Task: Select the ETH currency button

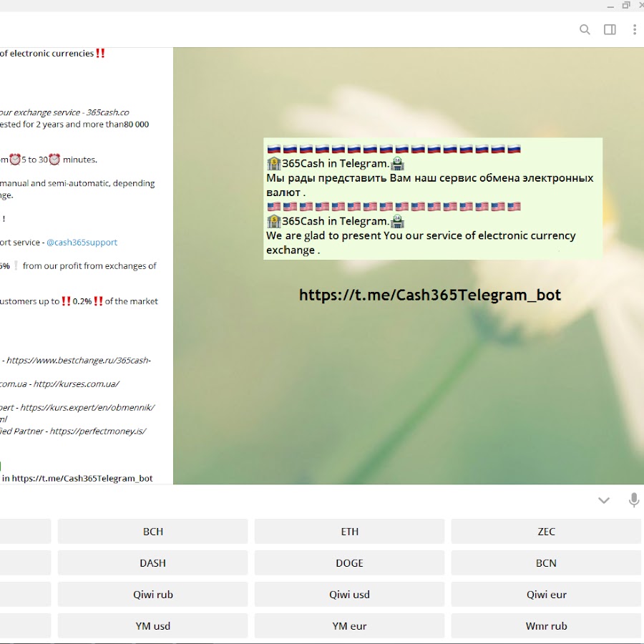Action: click(349, 532)
